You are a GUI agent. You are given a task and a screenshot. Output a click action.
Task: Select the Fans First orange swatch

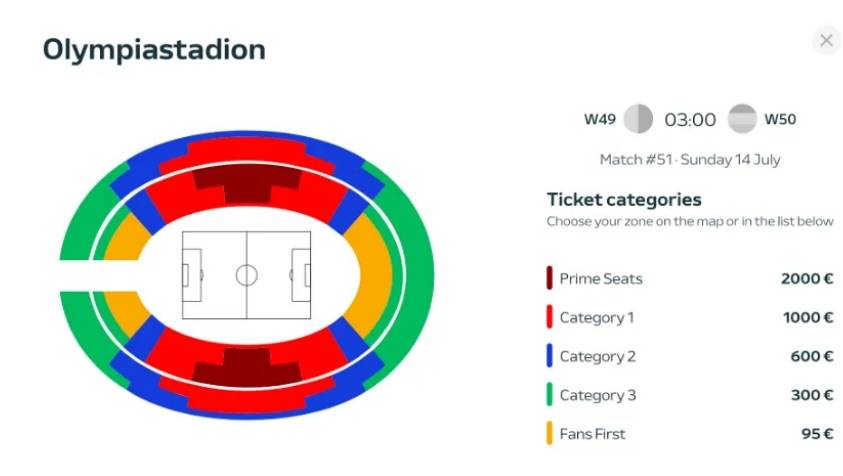[x=551, y=434]
